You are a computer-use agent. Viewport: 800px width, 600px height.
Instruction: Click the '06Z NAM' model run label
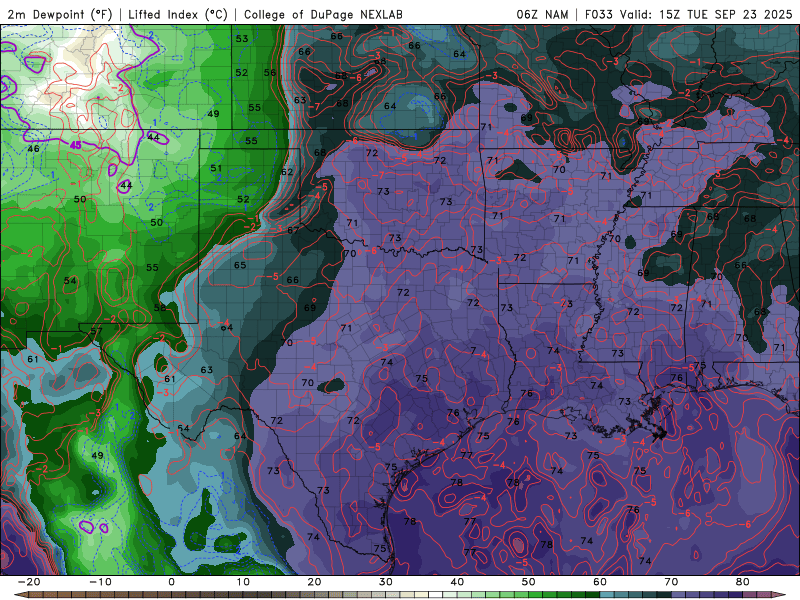point(542,14)
